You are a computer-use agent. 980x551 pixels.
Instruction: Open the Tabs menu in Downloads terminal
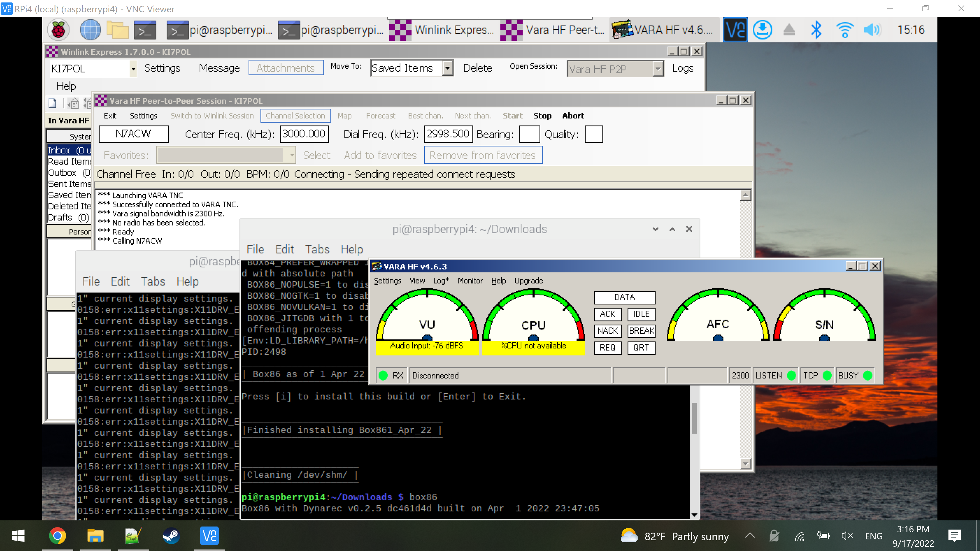pyautogui.click(x=317, y=249)
